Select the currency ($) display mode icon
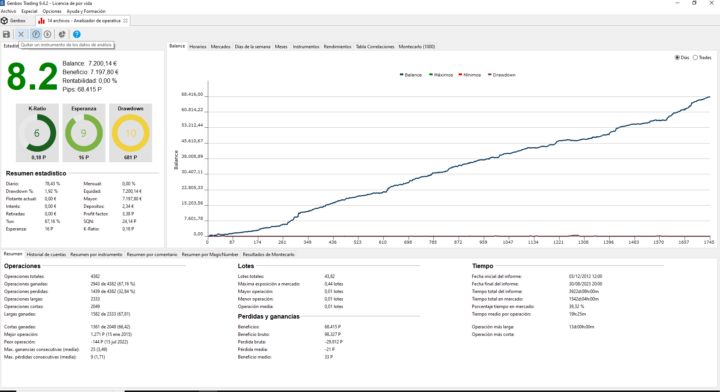Viewport: 720px width, 392px height. point(48,34)
